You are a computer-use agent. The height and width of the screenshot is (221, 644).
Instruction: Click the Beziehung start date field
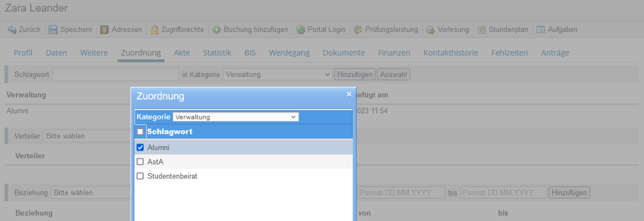[x=401, y=192]
